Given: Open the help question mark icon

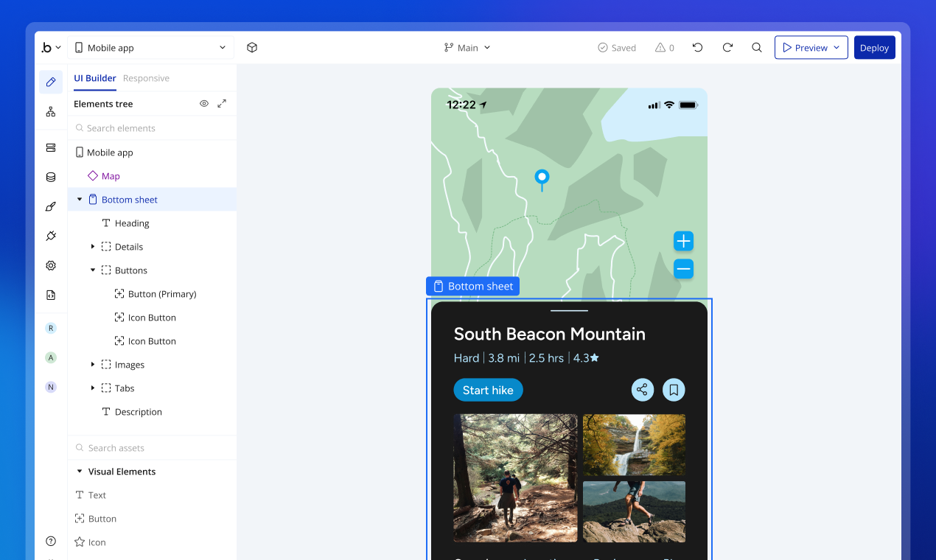Looking at the screenshot, I should (x=51, y=541).
